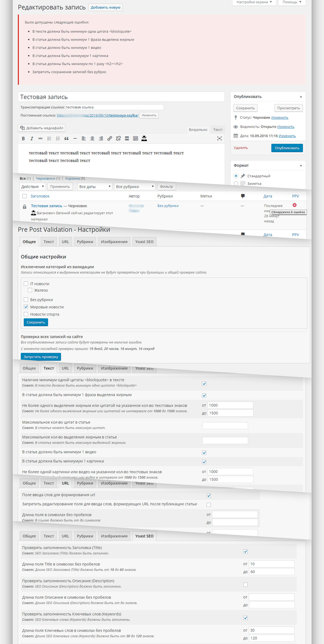The image size is (324, 644).
Task: Click the pin icon next to Статус
Action: pos(236,117)
